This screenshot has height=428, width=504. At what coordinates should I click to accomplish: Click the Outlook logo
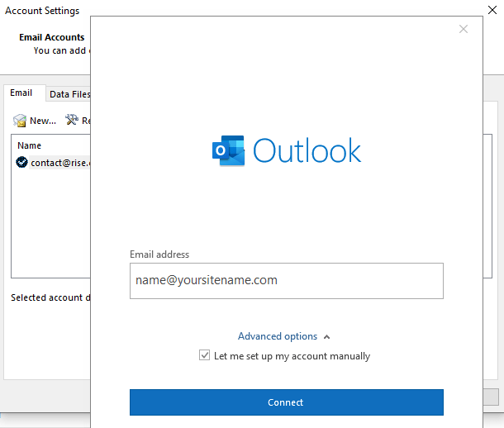[287, 150]
